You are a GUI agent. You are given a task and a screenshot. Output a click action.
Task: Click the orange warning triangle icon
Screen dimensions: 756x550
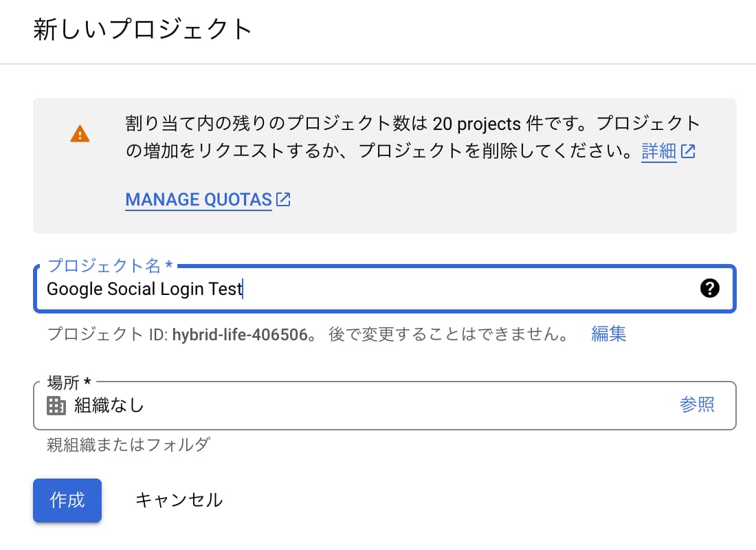point(80,133)
